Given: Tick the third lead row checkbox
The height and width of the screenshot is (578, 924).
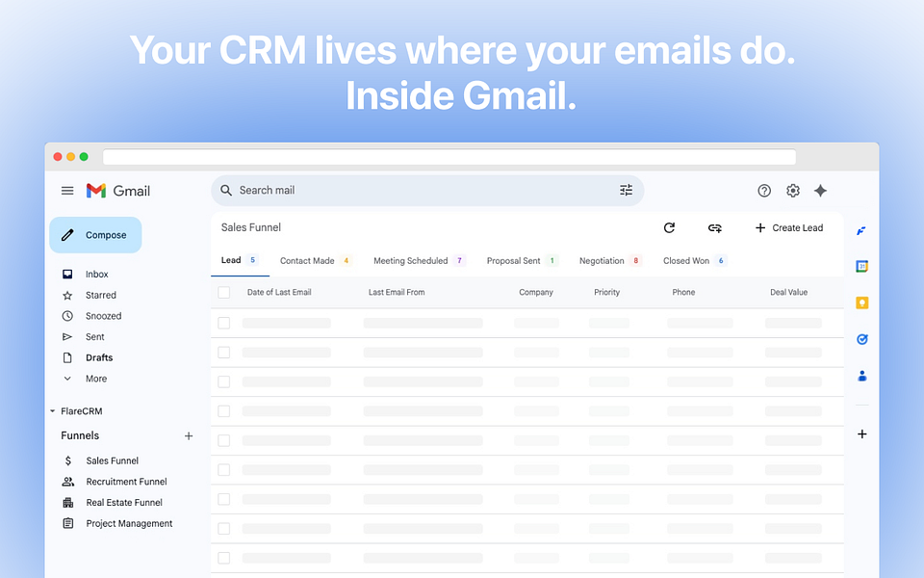Looking at the screenshot, I should [x=224, y=381].
